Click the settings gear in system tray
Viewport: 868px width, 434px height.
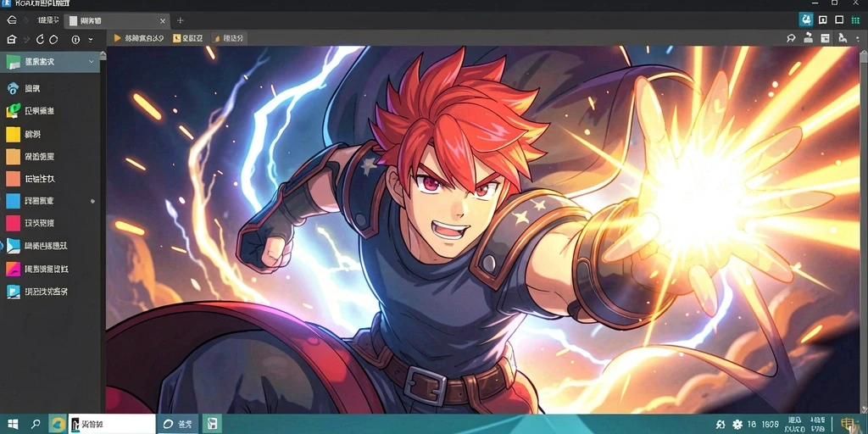click(x=737, y=425)
